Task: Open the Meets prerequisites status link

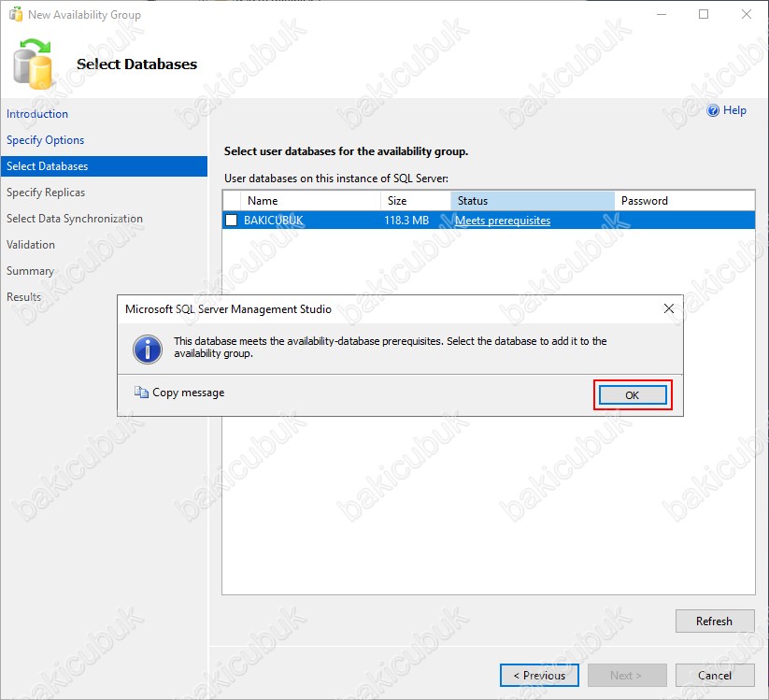Action: tap(503, 221)
